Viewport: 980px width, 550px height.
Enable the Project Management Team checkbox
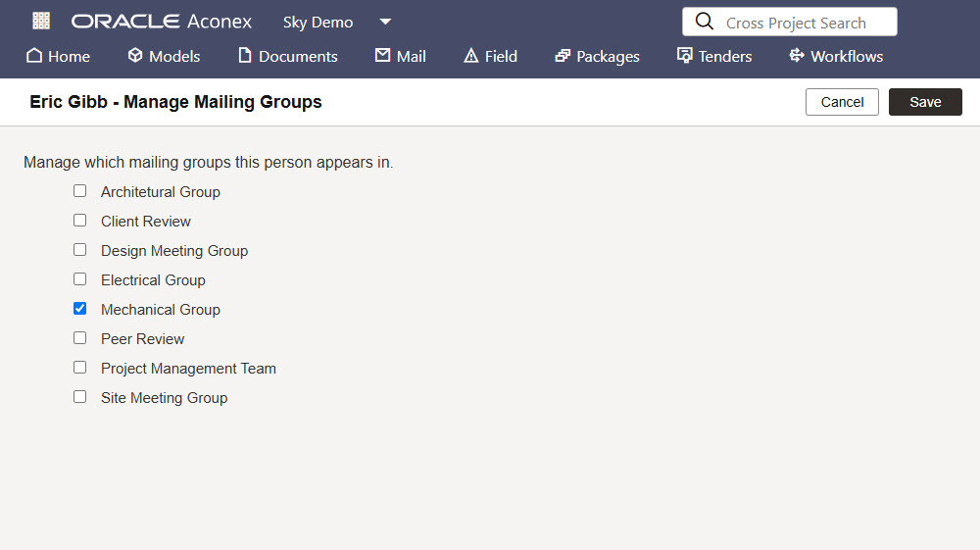[x=80, y=367]
